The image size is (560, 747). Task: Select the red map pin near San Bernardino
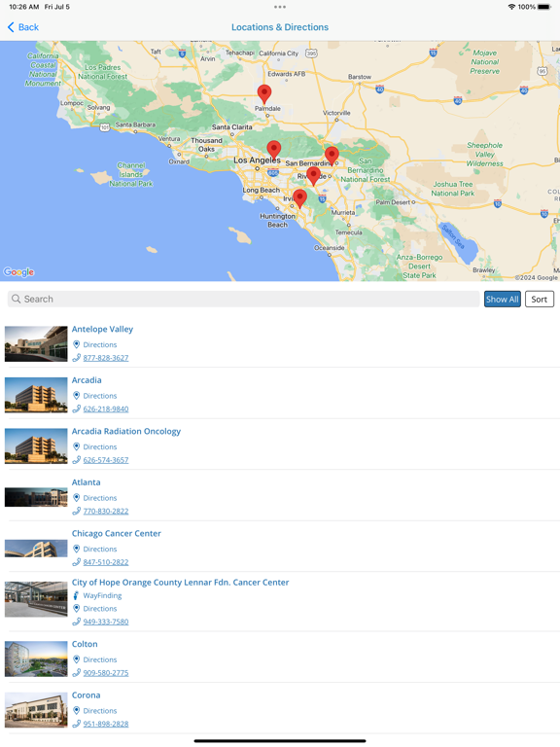point(332,156)
